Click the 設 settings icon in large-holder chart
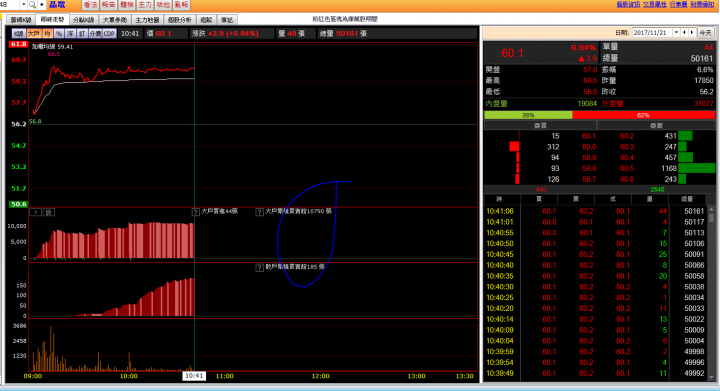Image resolution: width=720 pixels, height=391 pixels. pyautogui.click(x=49, y=212)
